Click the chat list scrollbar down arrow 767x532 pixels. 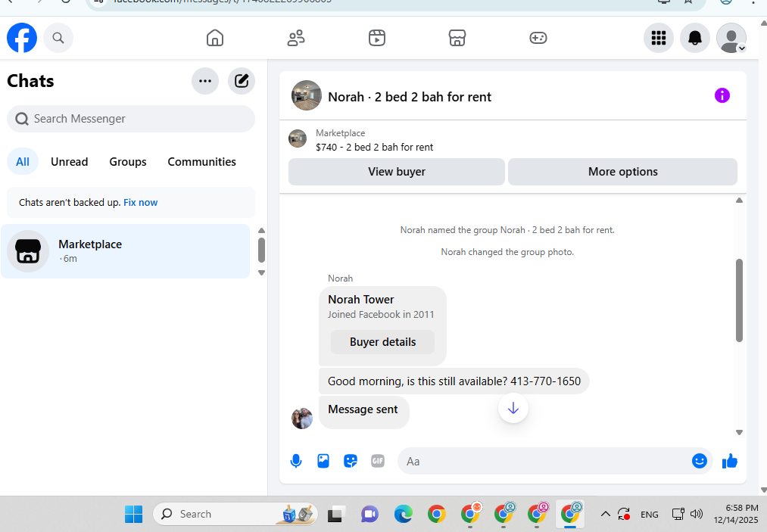click(x=262, y=273)
